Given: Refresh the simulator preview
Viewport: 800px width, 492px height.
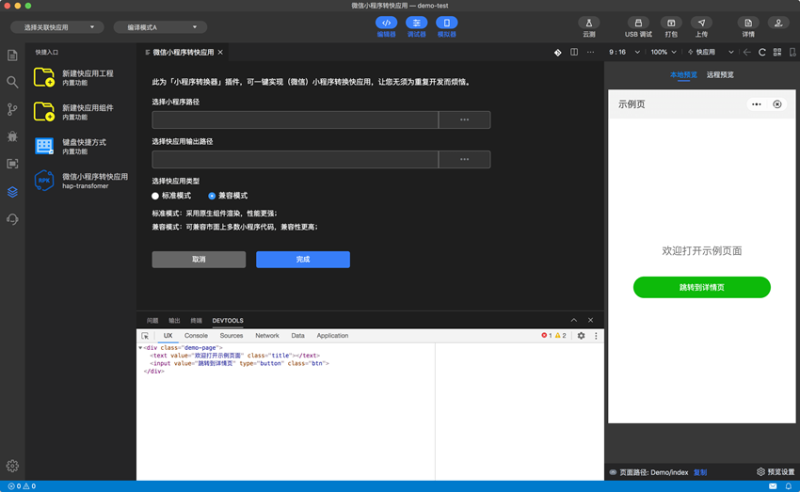Looking at the screenshot, I should 762,52.
